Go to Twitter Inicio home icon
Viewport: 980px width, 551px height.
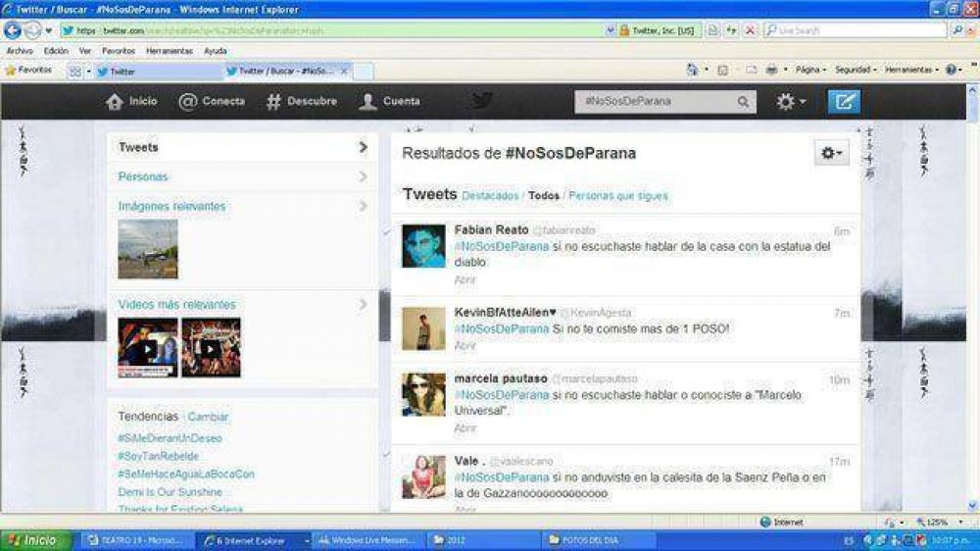(115, 101)
